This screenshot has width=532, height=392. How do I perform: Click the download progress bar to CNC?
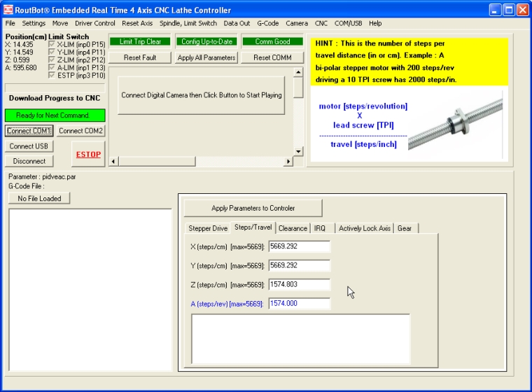click(x=55, y=88)
